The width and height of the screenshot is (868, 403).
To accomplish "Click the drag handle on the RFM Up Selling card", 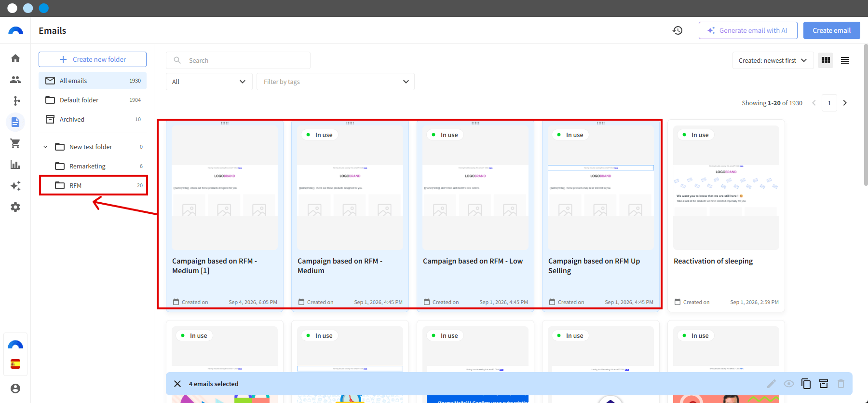I will (601, 123).
